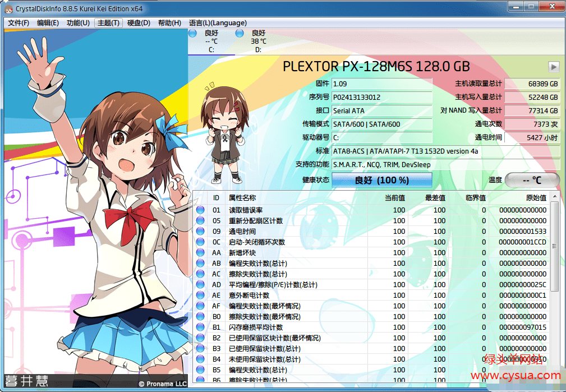This screenshot has width=566, height=392.
Task: Open the 功能(U) menu
Action: coord(78,23)
